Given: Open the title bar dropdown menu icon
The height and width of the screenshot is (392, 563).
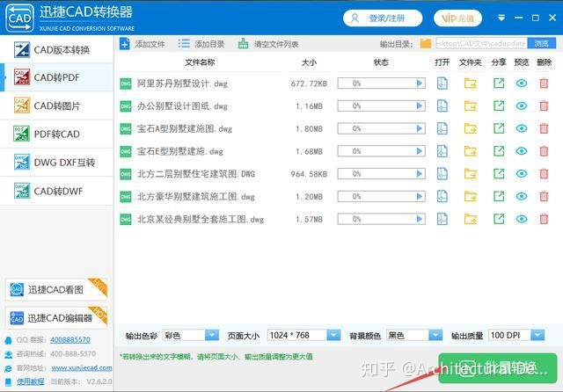Looking at the screenshot, I should click(501, 18).
